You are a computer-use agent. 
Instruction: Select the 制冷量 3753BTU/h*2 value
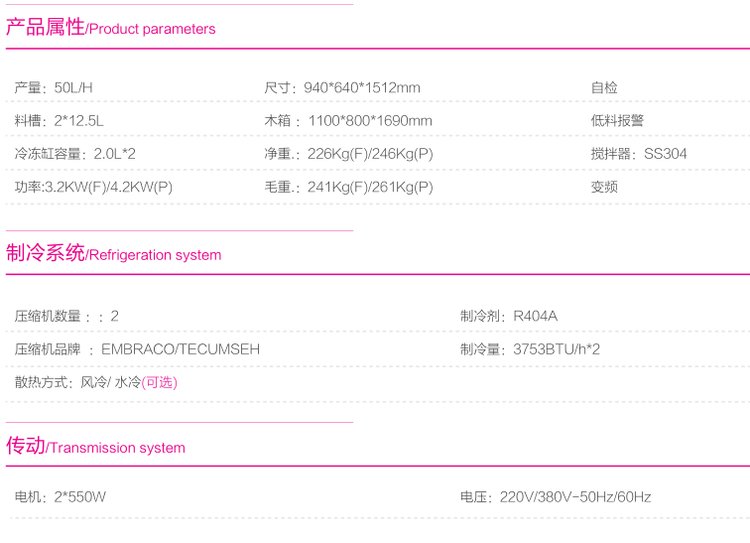(x=530, y=349)
